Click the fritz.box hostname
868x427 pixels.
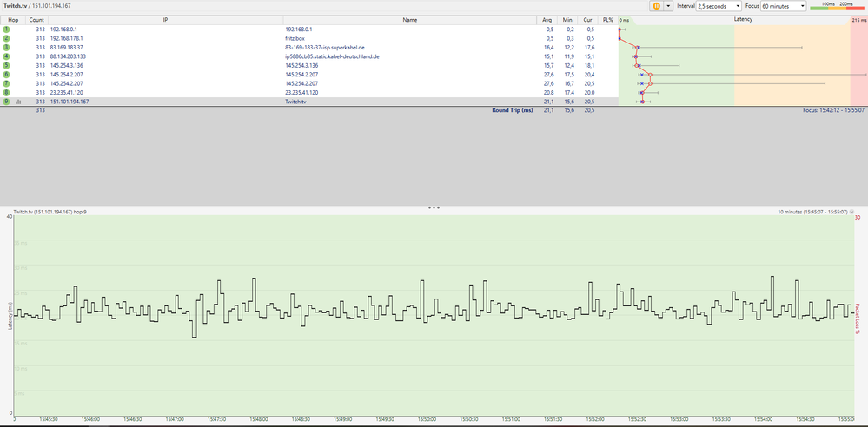click(295, 38)
